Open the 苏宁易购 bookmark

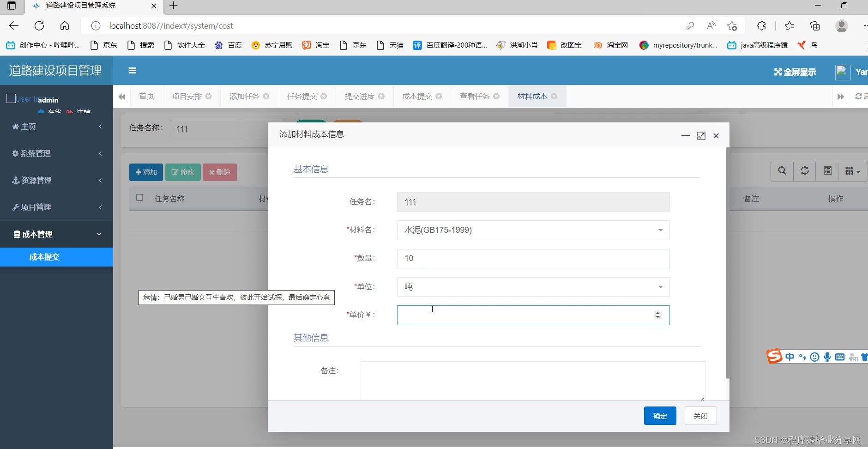pyautogui.click(x=272, y=45)
